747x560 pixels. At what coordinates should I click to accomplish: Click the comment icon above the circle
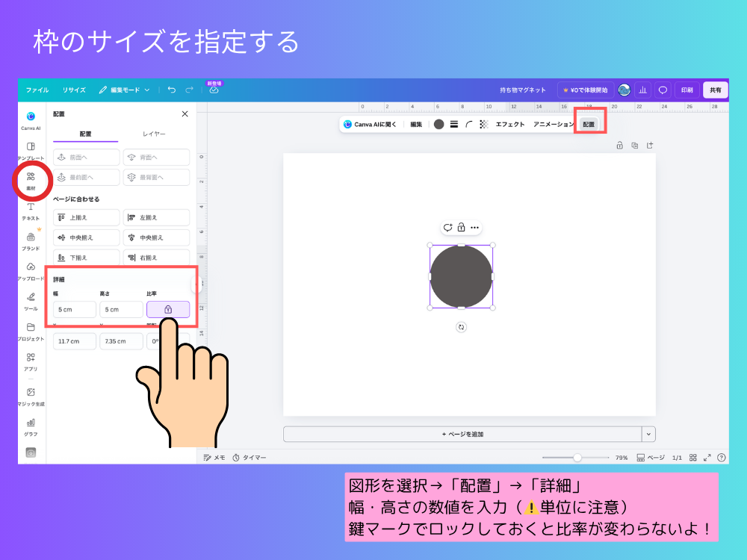(x=447, y=228)
